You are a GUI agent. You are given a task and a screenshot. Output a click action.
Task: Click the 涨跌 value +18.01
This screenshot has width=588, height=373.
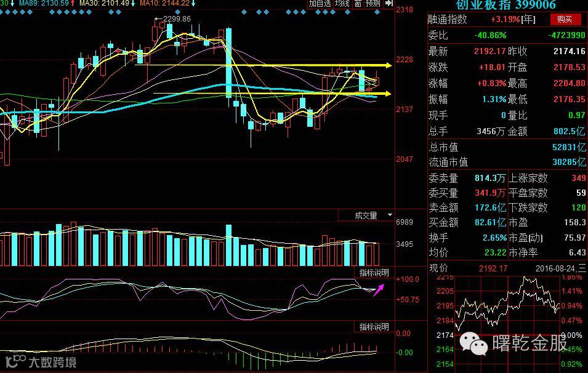[x=493, y=68]
